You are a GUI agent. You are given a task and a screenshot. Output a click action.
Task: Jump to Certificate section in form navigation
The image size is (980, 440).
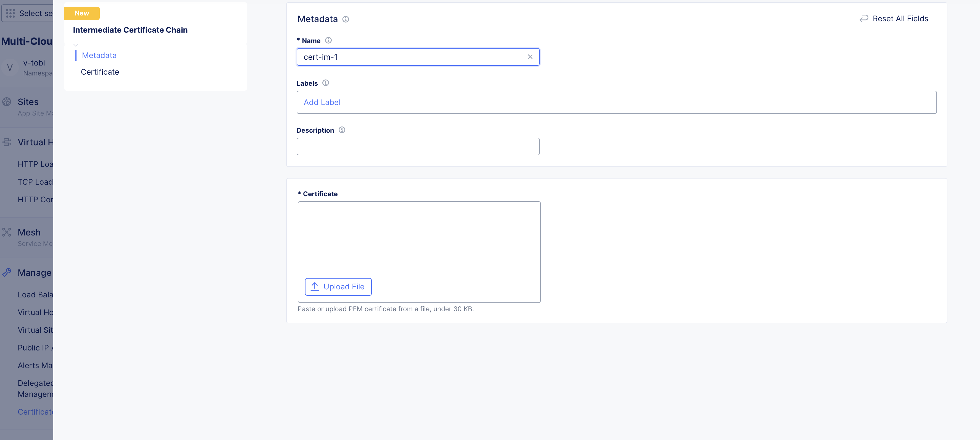click(x=100, y=72)
